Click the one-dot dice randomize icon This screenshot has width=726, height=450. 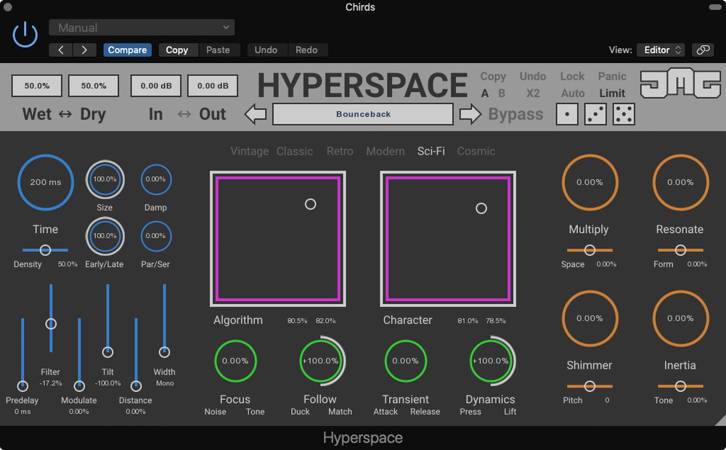pyautogui.click(x=567, y=114)
